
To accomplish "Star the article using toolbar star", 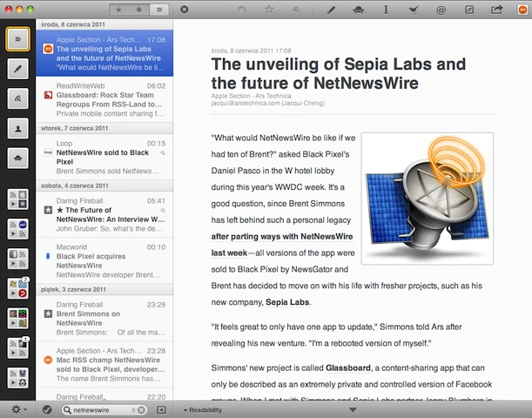I will pos(269,10).
